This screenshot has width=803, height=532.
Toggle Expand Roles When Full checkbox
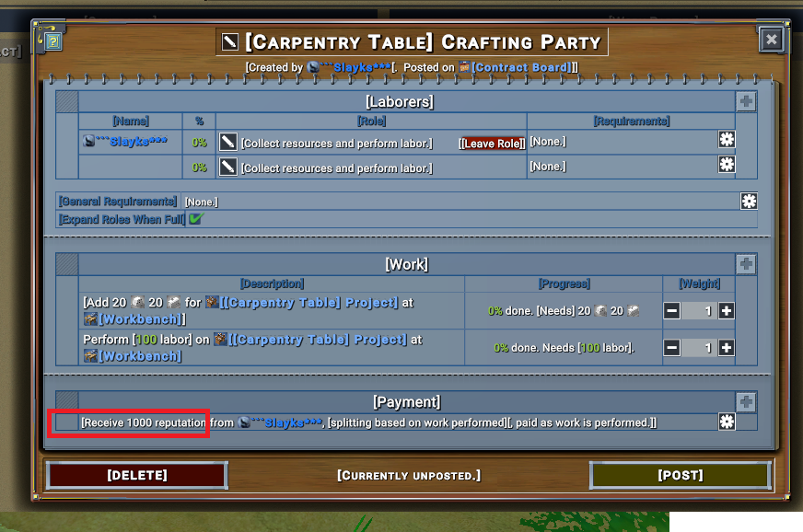(195, 219)
